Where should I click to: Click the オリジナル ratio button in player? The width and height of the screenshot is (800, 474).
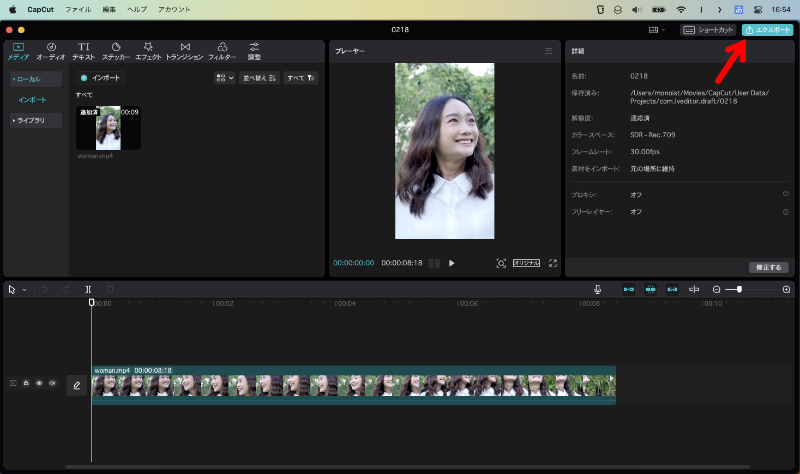coord(526,263)
